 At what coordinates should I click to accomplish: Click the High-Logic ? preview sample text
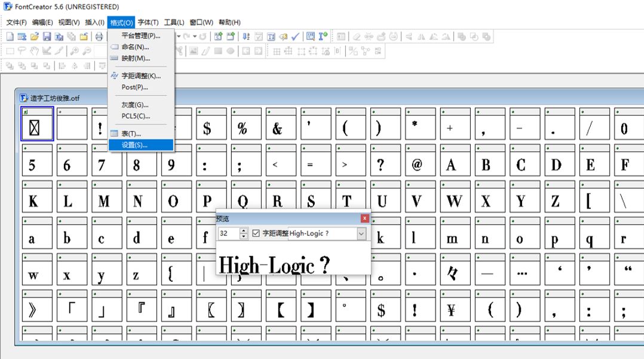point(274,265)
